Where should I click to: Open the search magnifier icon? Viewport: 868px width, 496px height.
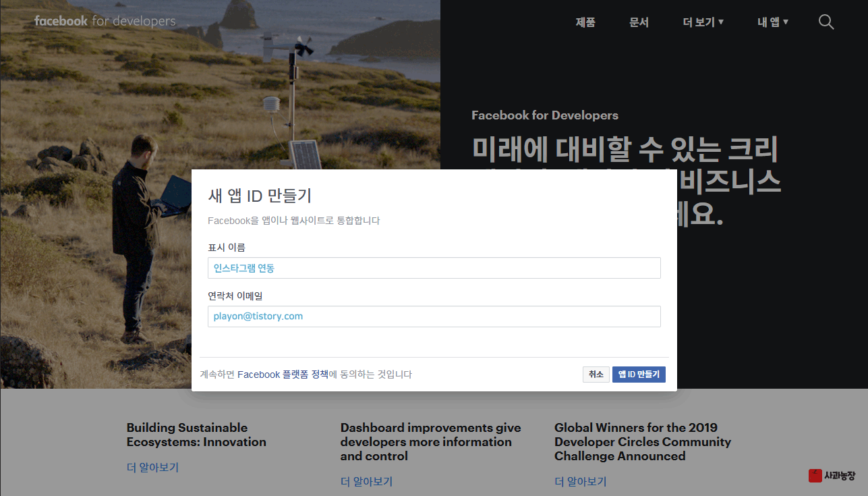click(x=826, y=22)
